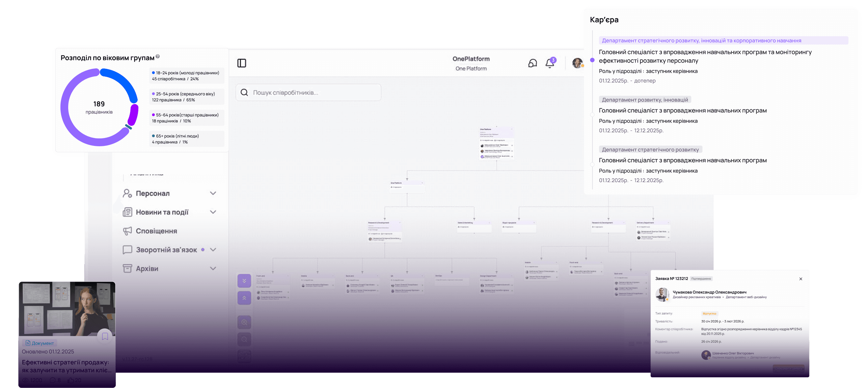
Task: Zoom out of the org chart
Action: (x=244, y=339)
